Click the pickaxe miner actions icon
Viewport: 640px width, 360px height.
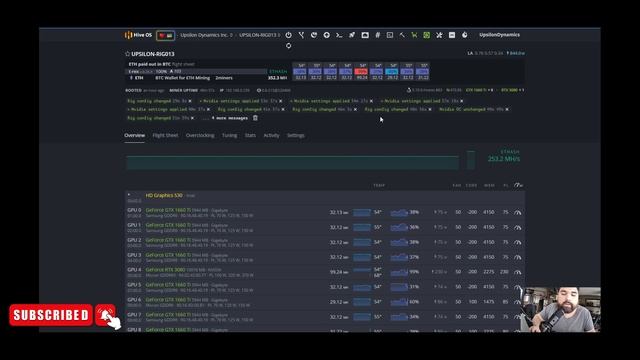click(x=402, y=35)
